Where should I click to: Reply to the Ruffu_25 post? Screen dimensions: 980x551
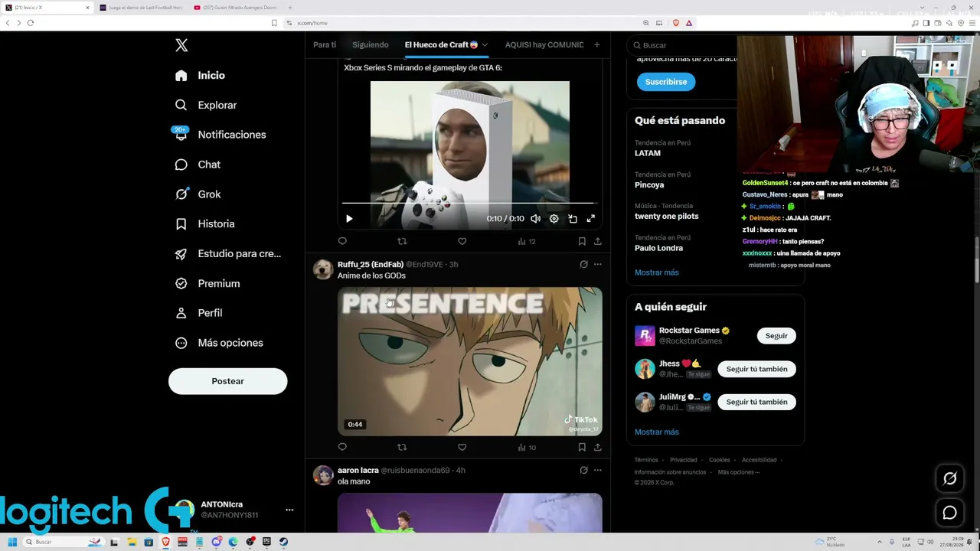[342, 447]
